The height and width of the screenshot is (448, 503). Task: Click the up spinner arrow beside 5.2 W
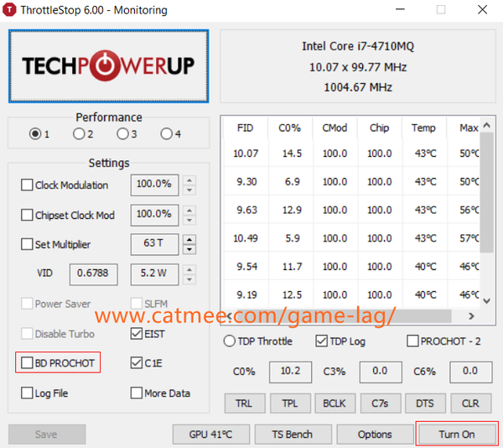tap(189, 269)
